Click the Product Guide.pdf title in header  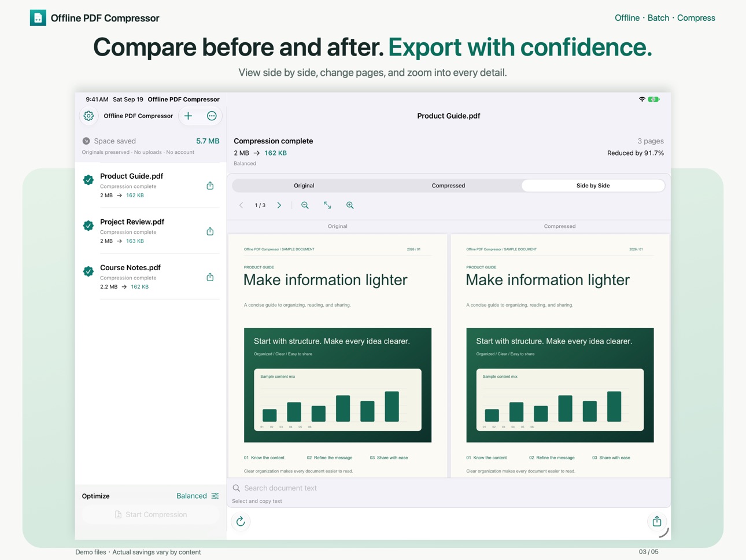pos(449,116)
